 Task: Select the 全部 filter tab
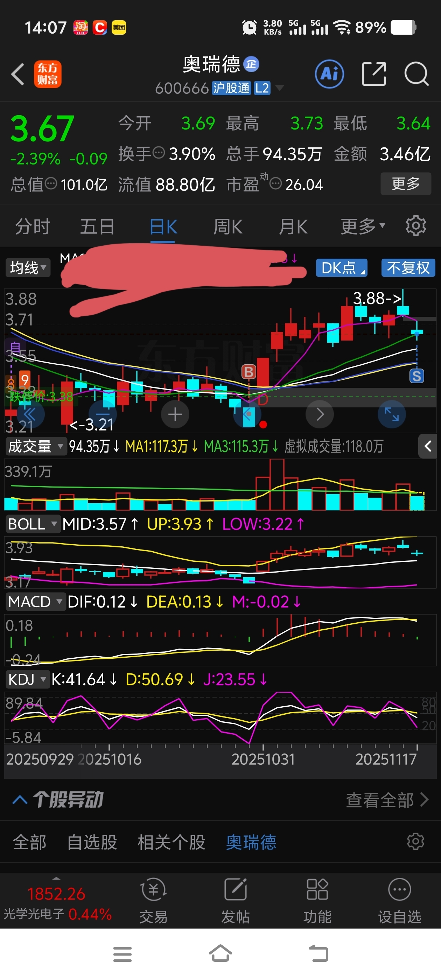[30, 842]
